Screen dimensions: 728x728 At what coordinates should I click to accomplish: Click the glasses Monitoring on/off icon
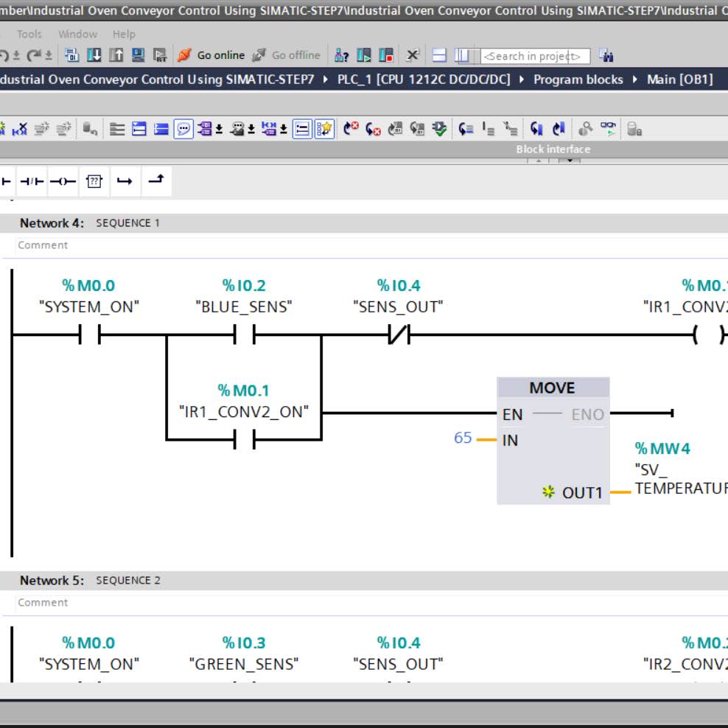(608, 129)
